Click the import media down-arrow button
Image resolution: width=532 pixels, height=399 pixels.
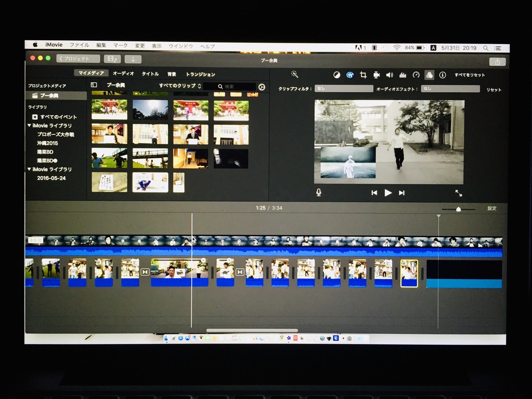point(133,59)
